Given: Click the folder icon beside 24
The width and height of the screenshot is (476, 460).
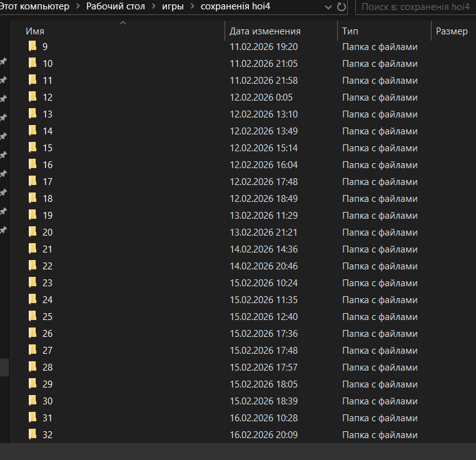Looking at the screenshot, I should 33,299.
